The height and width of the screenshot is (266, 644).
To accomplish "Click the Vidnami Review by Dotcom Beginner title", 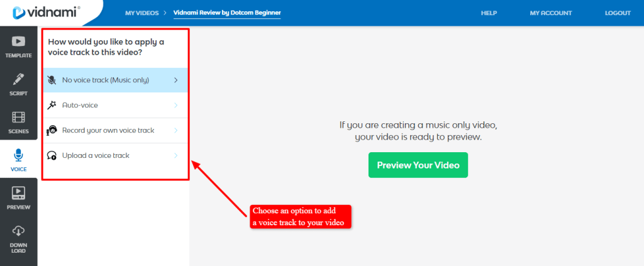I will point(227,13).
